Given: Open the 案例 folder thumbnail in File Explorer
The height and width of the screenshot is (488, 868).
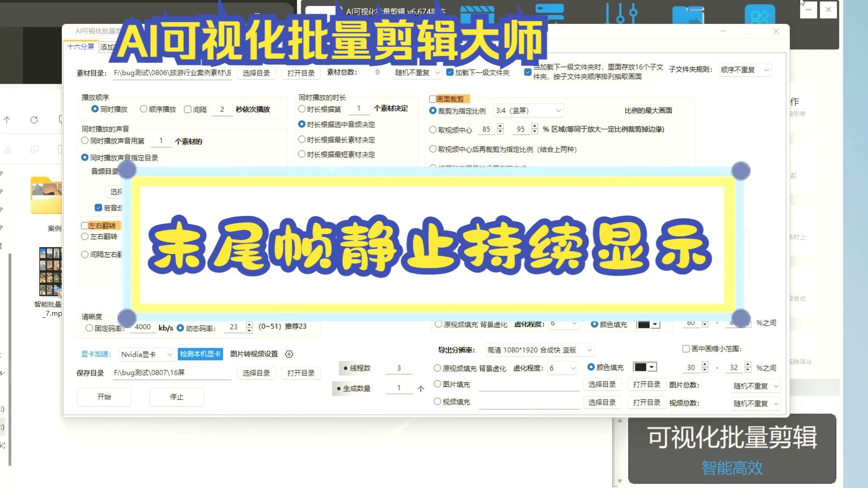Looking at the screenshot, I should click(x=47, y=195).
